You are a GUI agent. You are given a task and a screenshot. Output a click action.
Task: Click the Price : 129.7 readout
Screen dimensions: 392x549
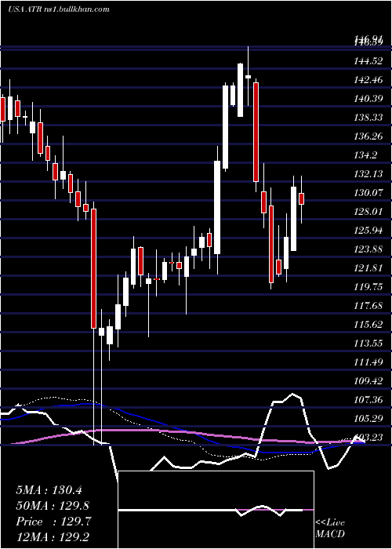[53, 522]
